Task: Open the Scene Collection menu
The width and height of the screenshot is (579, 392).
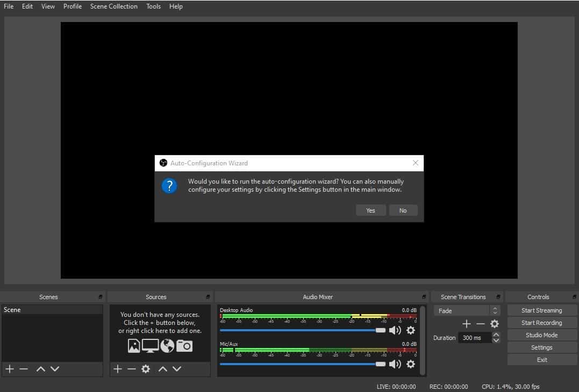Action: (x=113, y=6)
